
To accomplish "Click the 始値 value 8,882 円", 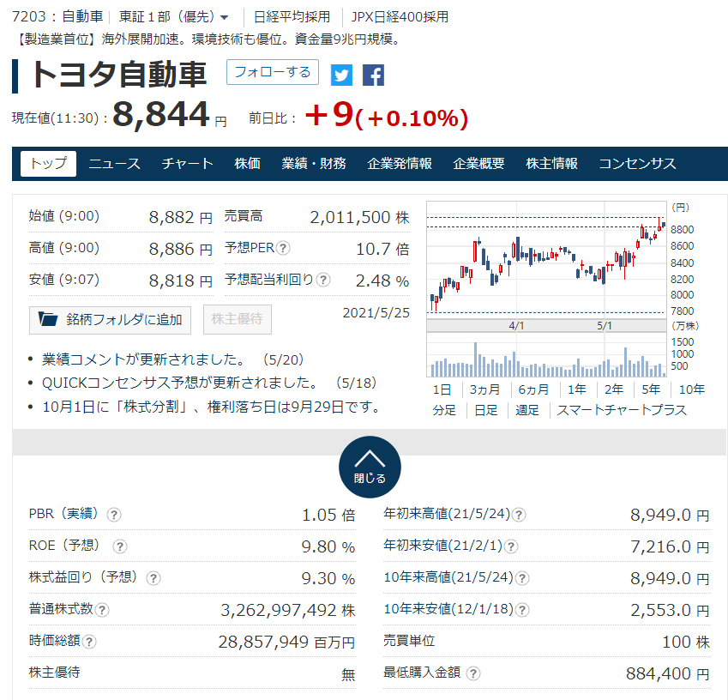I will (x=181, y=217).
